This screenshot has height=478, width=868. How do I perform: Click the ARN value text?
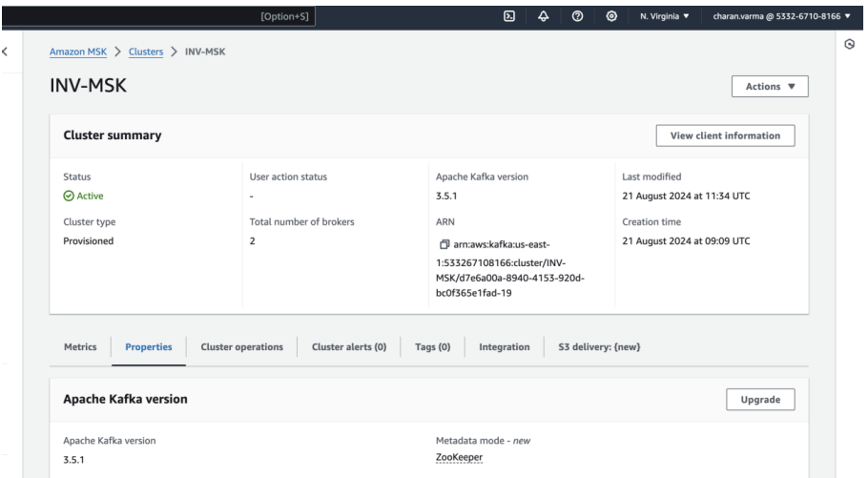(x=510, y=269)
